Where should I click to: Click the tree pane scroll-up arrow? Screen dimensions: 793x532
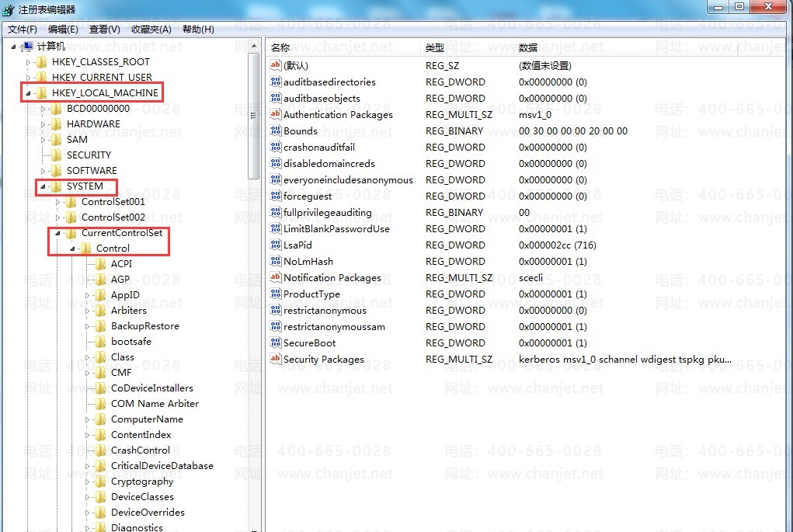pos(253,46)
